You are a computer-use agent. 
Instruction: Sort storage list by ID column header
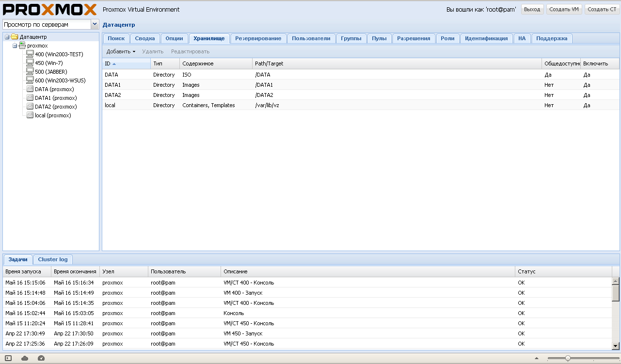(x=126, y=63)
